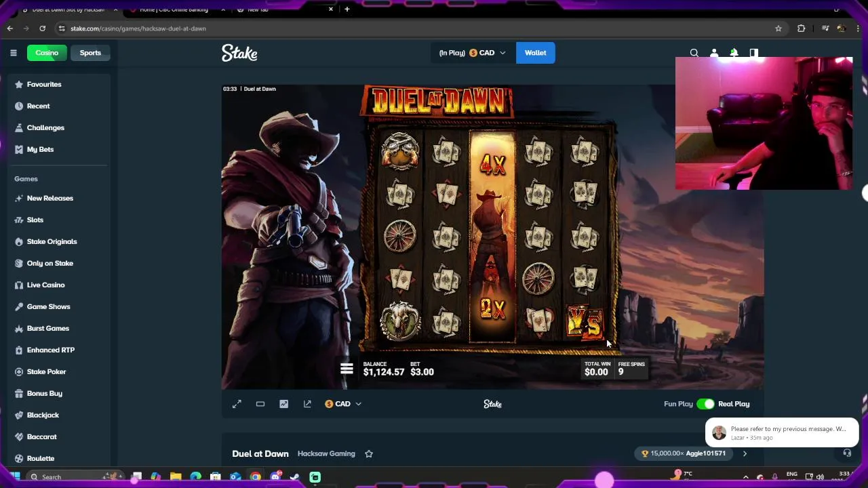Open the browser extensions puzzle icon
This screenshot has height=488, width=868.
(x=802, y=28)
